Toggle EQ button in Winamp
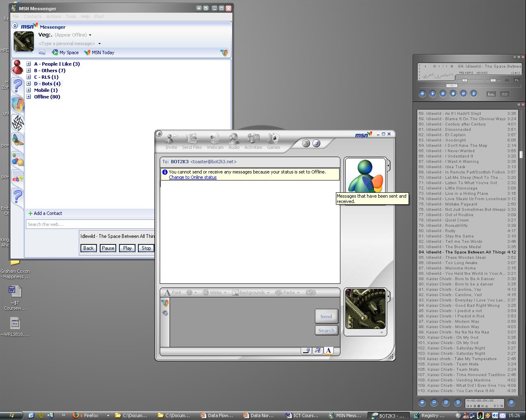Viewport: 526px width, 420px height. (x=507, y=80)
